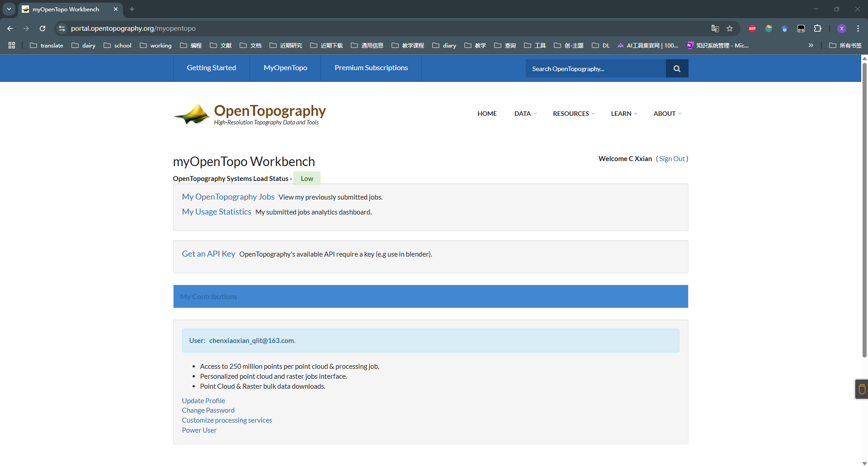
Task: Open Update Profile
Action: point(203,401)
